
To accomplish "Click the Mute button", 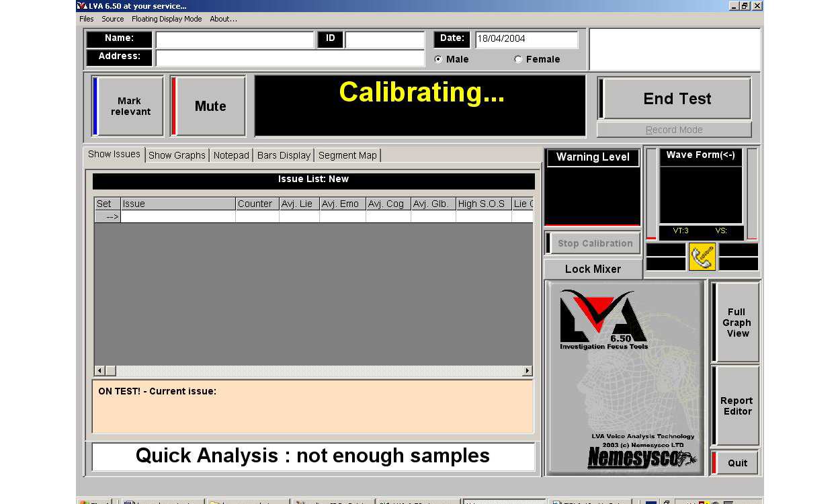I will (209, 106).
